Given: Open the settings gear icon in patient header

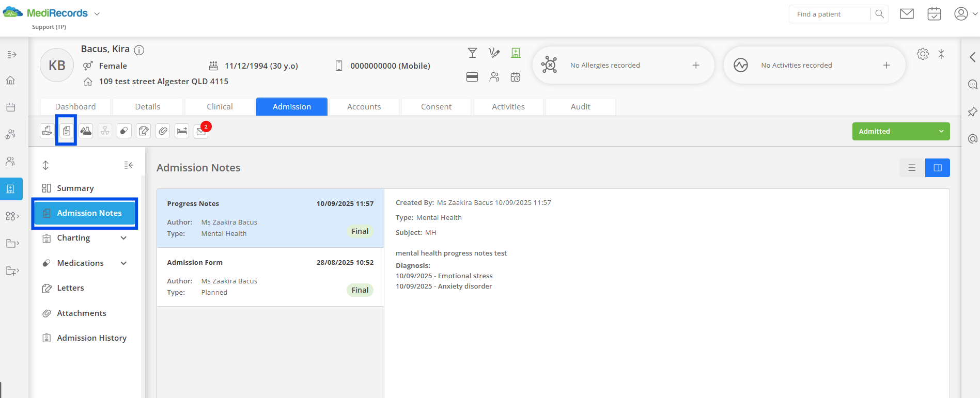Looking at the screenshot, I should (923, 54).
